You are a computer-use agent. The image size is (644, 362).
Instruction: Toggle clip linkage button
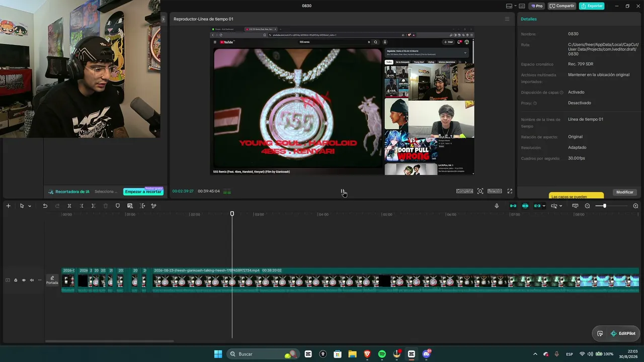pyautogui.click(x=537, y=206)
